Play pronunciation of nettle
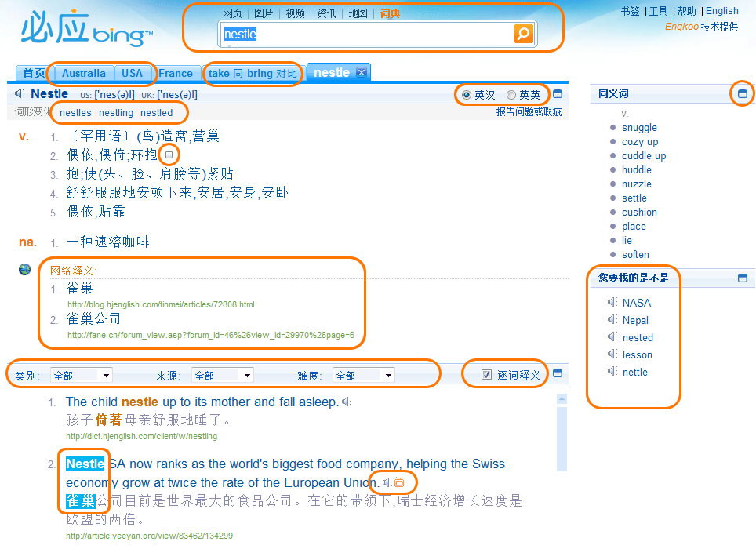This screenshot has height=549, width=756. click(x=612, y=372)
